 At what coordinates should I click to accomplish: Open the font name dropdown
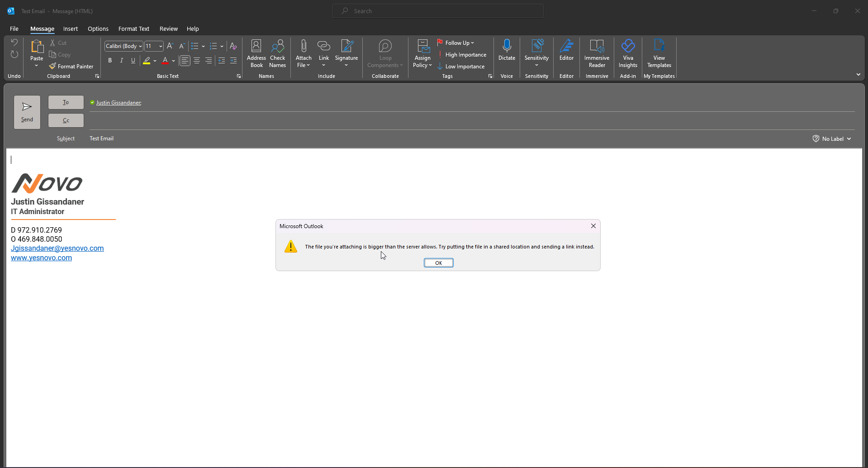[140, 46]
